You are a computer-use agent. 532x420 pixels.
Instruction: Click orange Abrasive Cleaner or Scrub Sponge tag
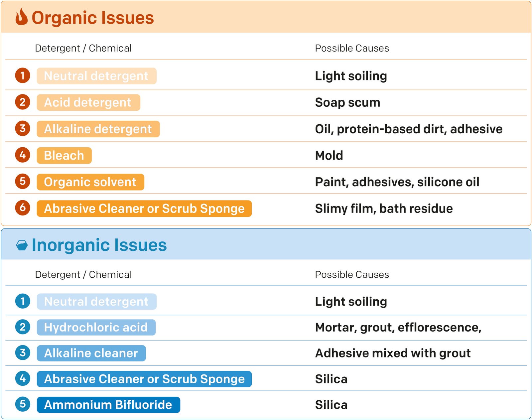[144, 209]
